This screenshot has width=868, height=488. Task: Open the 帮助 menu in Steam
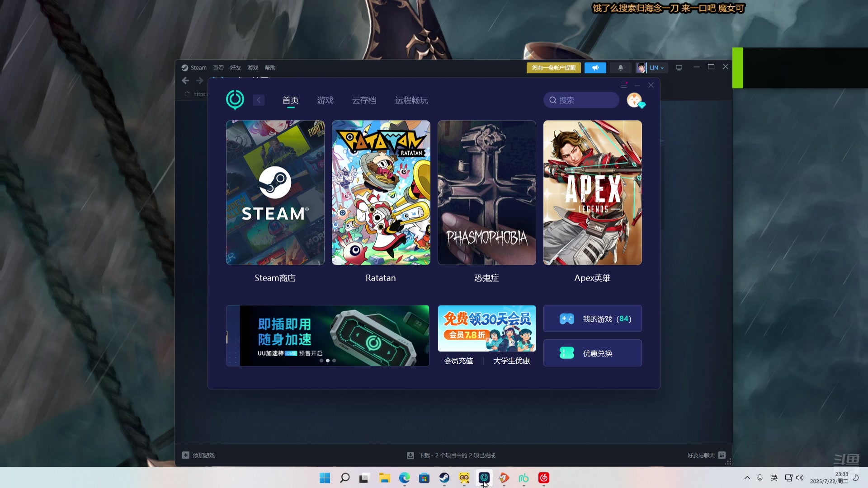pyautogui.click(x=270, y=68)
